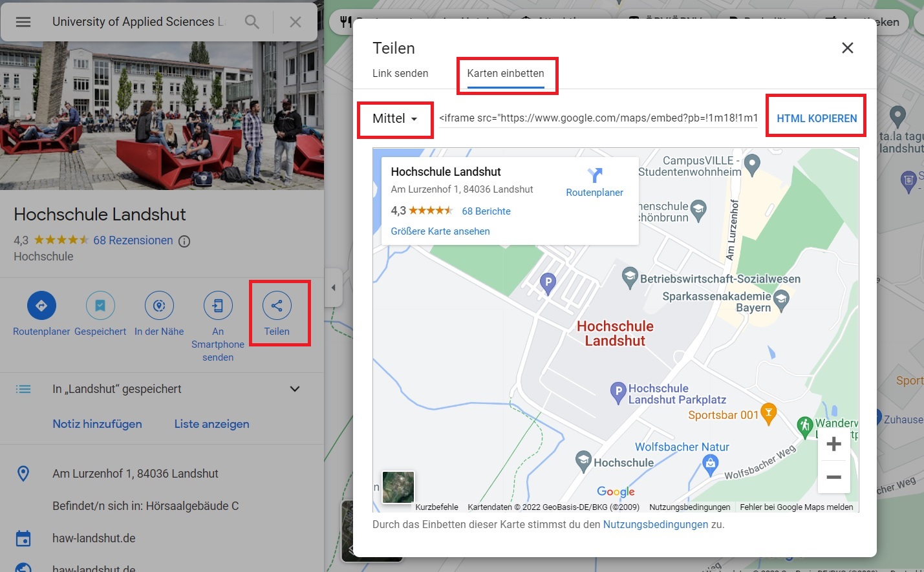
Task: Click the Routenplaner arrow icon in embedded map
Action: click(x=595, y=175)
